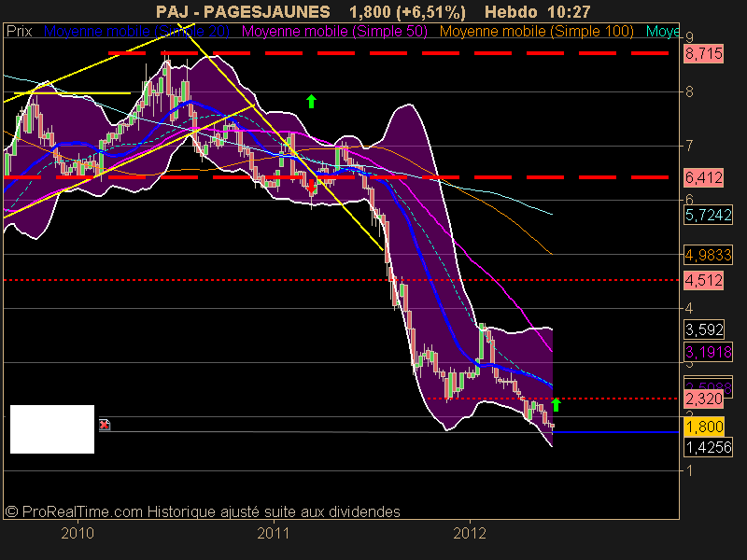
Task: Click the red X icon beside the white box
Action: click(105, 425)
